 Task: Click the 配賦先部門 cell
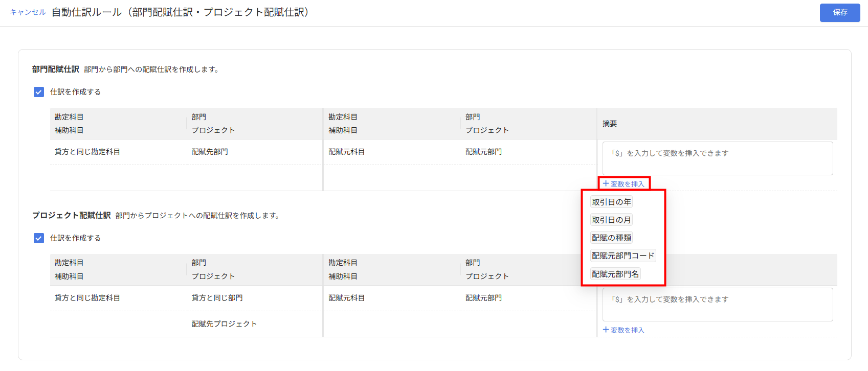pyautogui.click(x=210, y=152)
